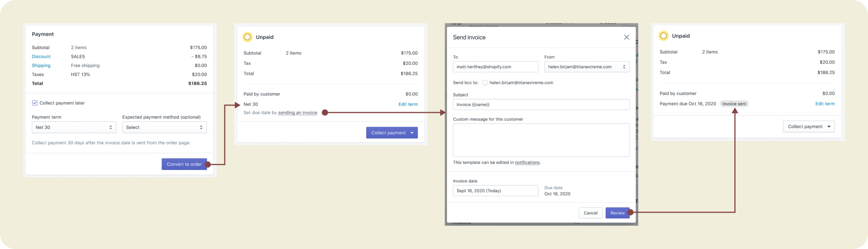Click the Unpaid status icon in rightmost panel
868x249 pixels.
click(x=664, y=36)
